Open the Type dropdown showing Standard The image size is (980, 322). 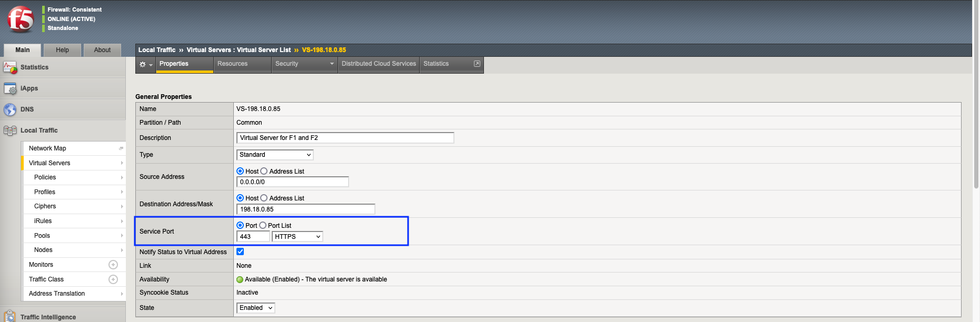pos(275,155)
